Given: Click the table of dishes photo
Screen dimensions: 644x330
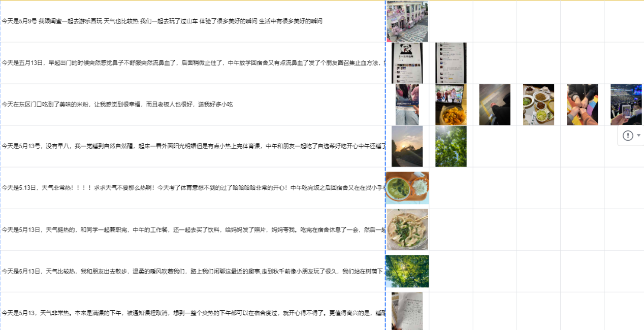Looking at the screenshot, I should [x=538, y=105].
